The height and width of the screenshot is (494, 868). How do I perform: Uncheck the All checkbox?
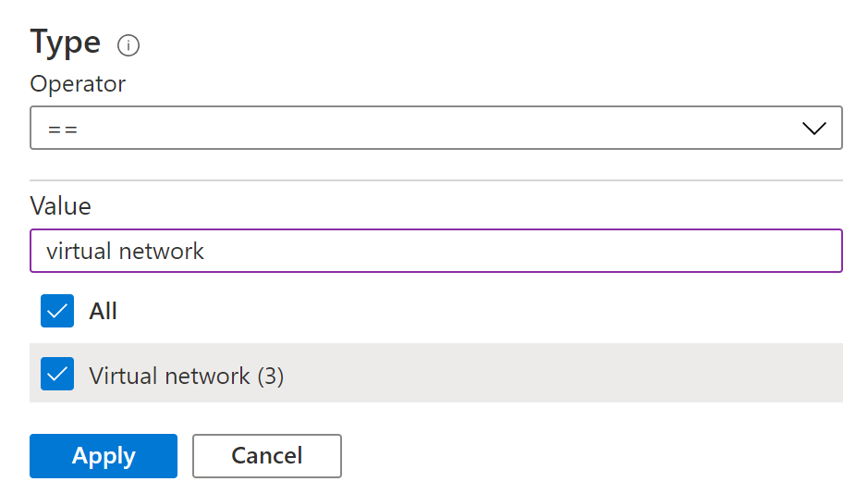coord(57,312)
